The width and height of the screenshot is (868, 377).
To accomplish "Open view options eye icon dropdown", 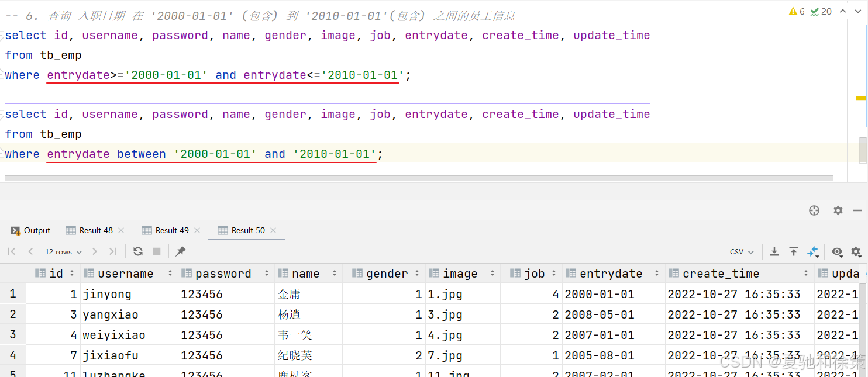I will tap(838, 252).
